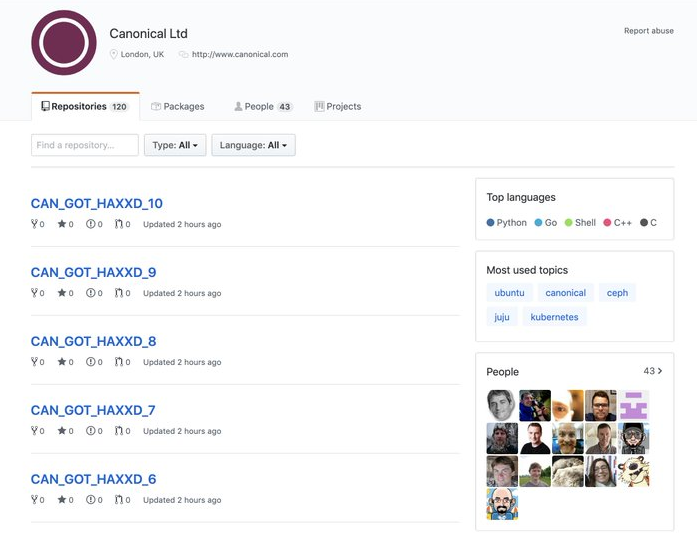Viewport: 697px width, 536px height.
Task: Click the canonical topic tag
Action: coord(565,292)
